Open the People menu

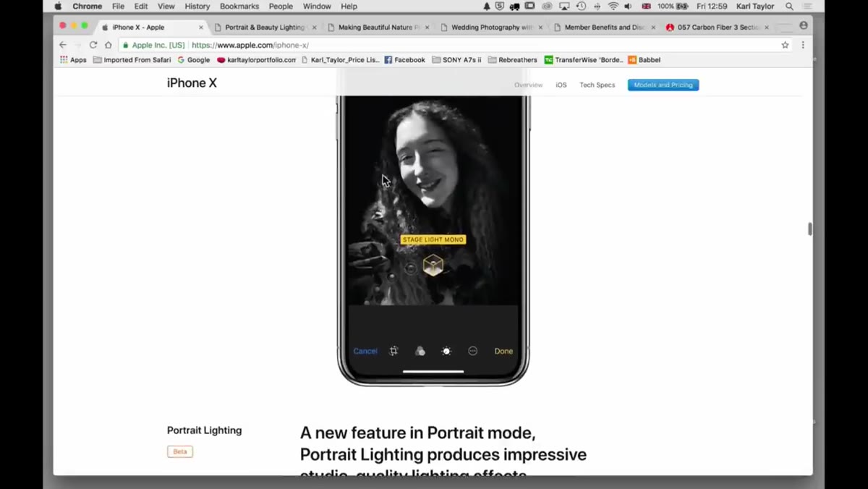coord(281,7)
